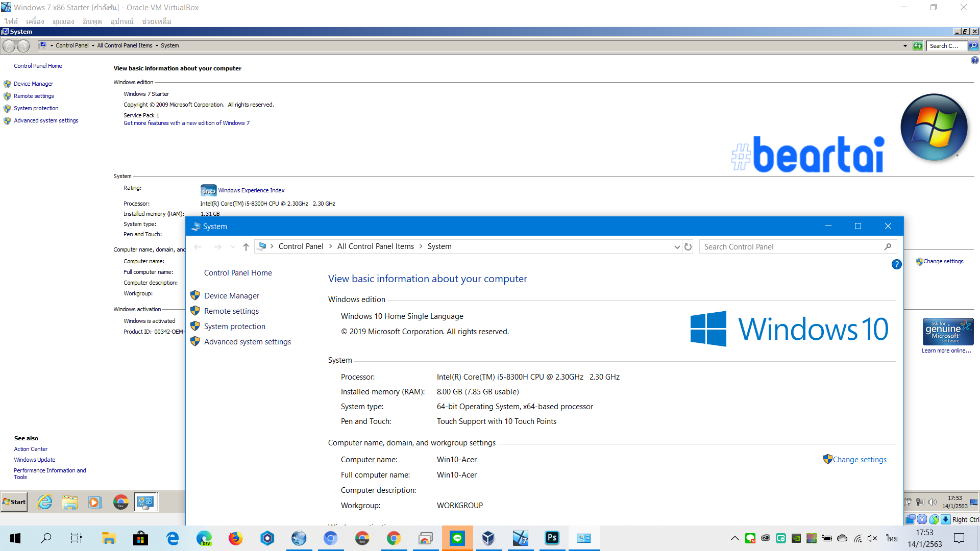Click the refresh icon in Windows 10 address bar

pos(688,247)
